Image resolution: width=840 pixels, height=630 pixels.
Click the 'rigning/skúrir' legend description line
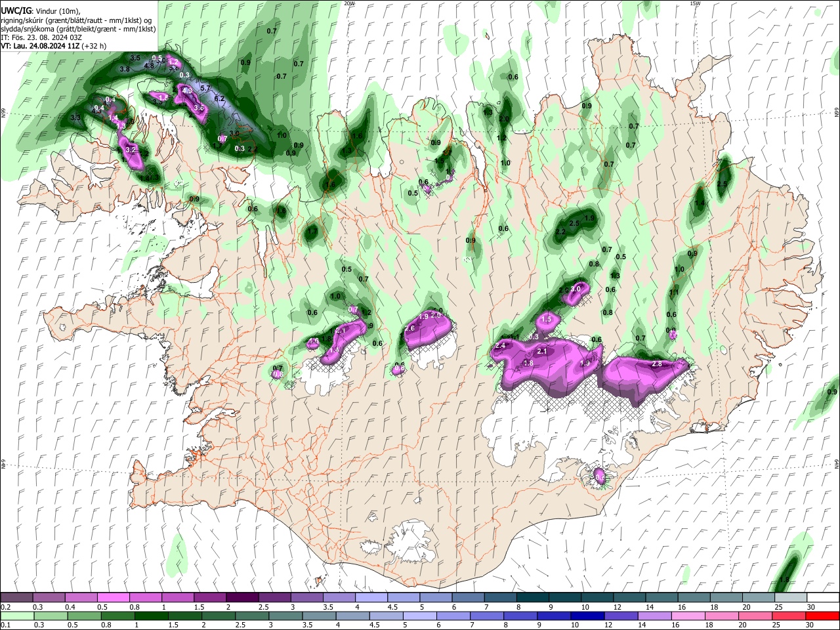[76, 20]
